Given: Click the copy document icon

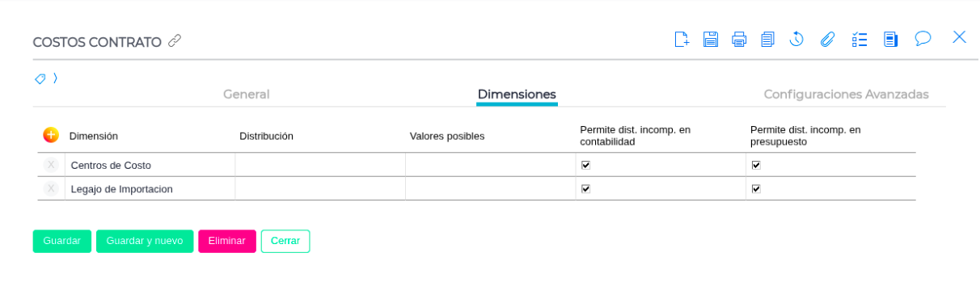Looking at the screenshot, I should pos(768,39).
